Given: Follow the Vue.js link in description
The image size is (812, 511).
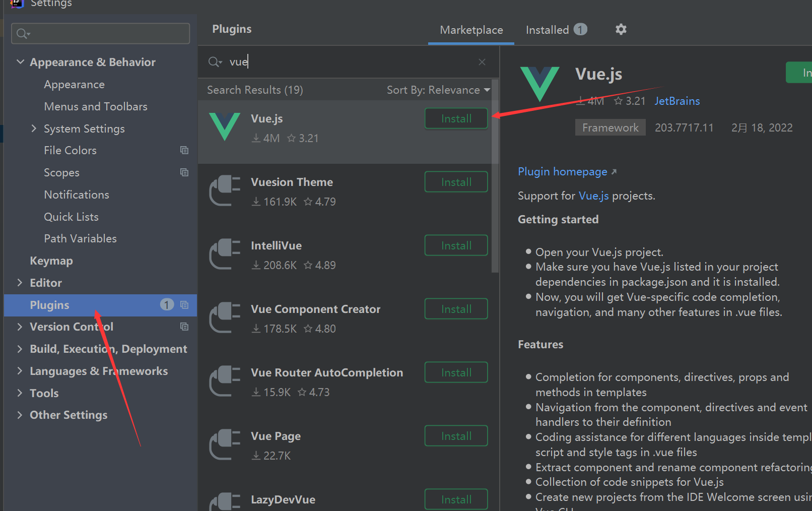Looking at the screenshot, I should (x=594, y=196).
